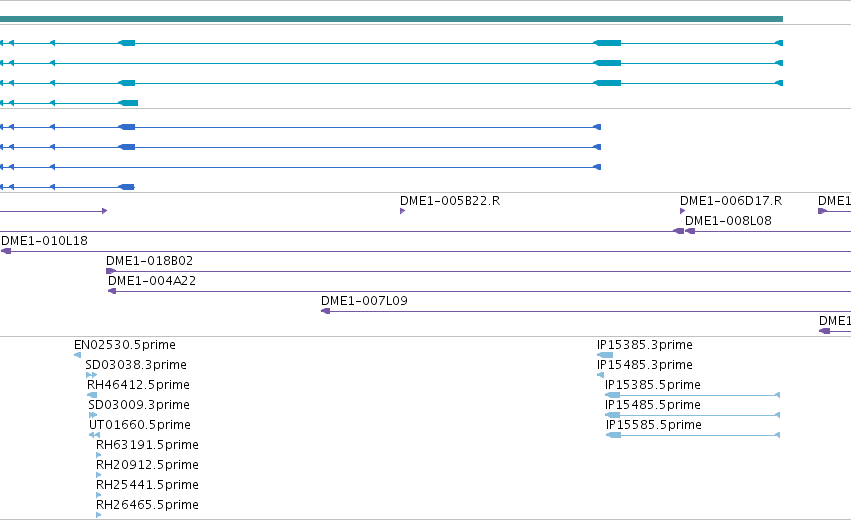Select the DME1-004A22 clone label
Image resolution: width=851 pixels, height=520 pixels.
(x=152, y=281)
